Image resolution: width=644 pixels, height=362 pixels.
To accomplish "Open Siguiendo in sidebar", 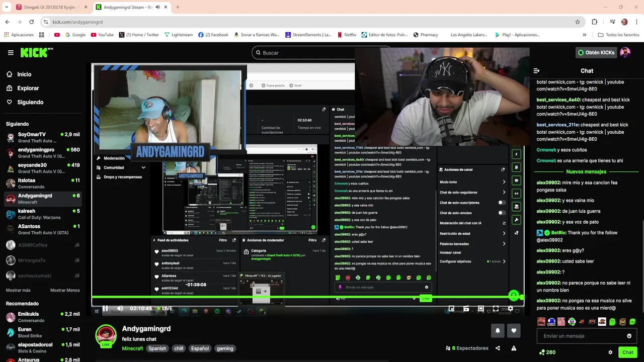I will (x=25, y=102).
